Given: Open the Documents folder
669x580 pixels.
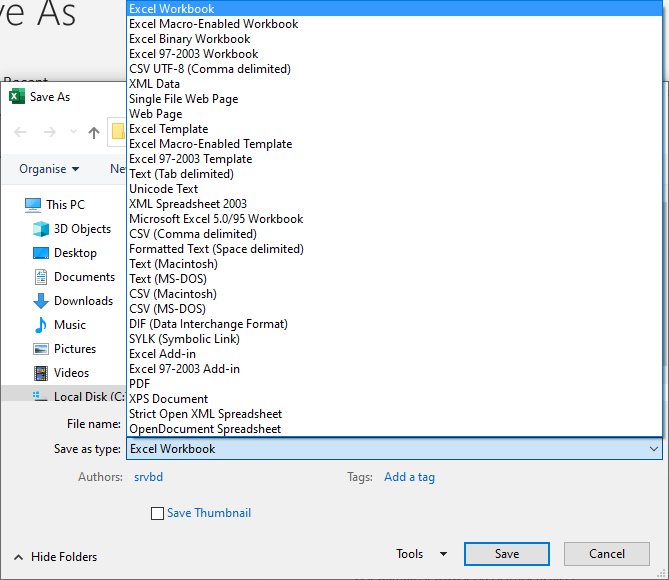Looking at the screenshot, I should tap(74, 277).
